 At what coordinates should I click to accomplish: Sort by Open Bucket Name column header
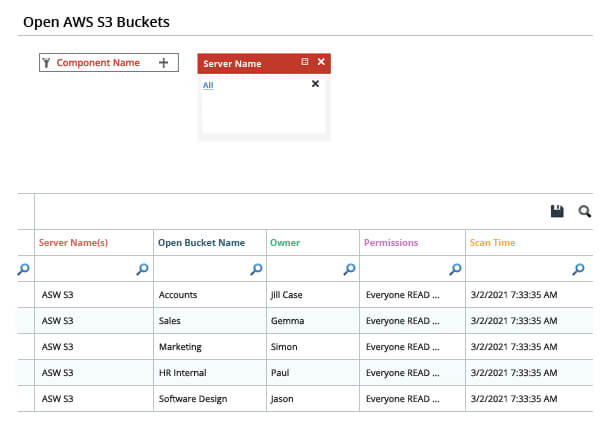point(201,243)
